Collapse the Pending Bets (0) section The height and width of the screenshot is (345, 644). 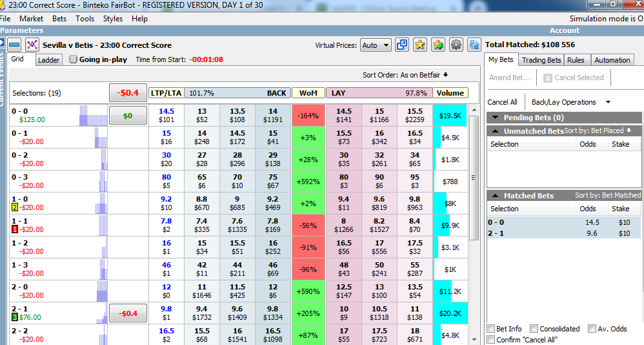coord(496,118)
